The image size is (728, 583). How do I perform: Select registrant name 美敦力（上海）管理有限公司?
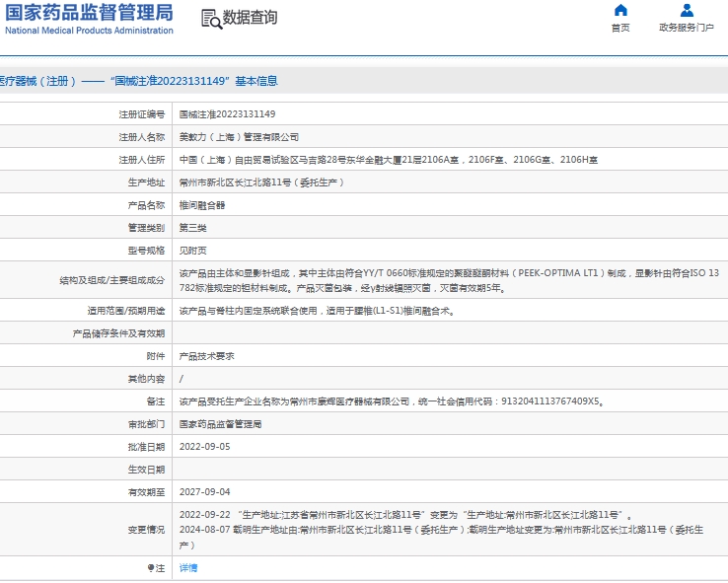pyautogui.click(x=239, y=137)
